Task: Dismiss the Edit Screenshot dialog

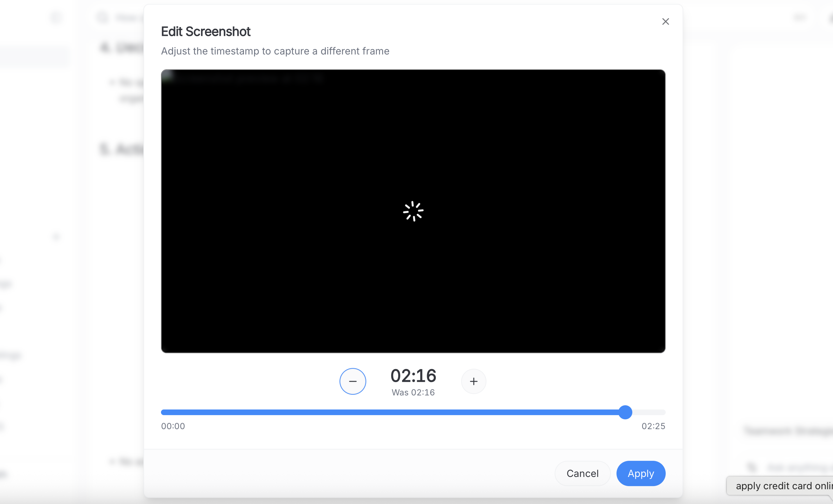Action: click(x=665, y=21)
